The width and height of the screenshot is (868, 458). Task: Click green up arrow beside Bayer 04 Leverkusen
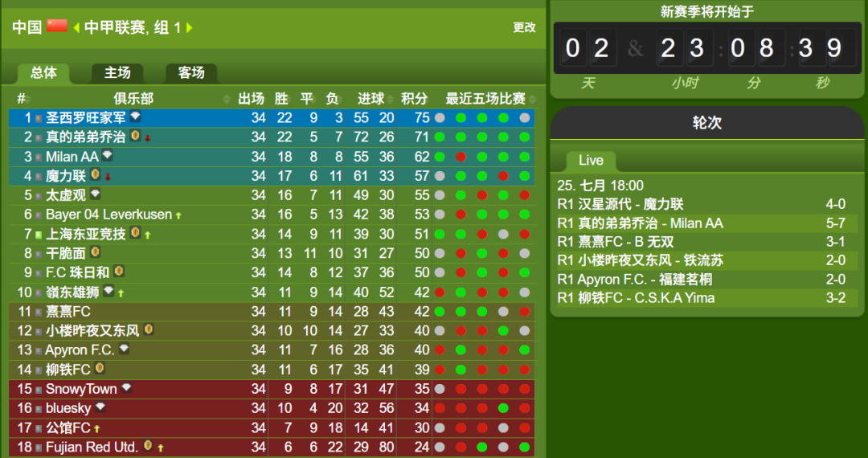[178, 215]
